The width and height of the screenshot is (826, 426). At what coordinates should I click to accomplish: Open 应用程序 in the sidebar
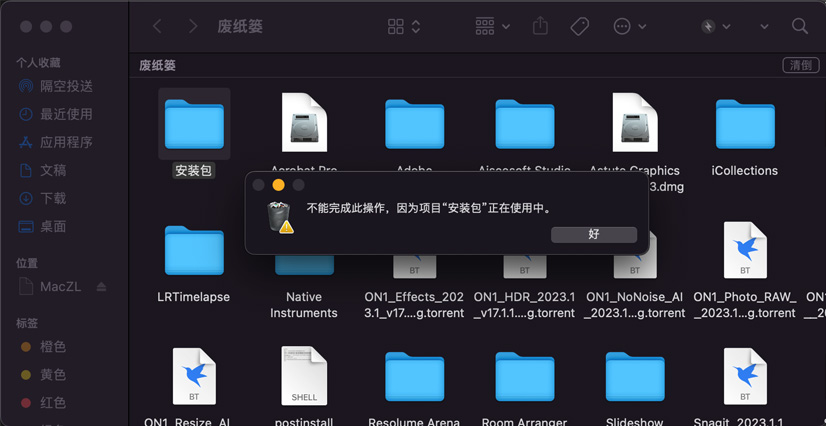[66, 143]
